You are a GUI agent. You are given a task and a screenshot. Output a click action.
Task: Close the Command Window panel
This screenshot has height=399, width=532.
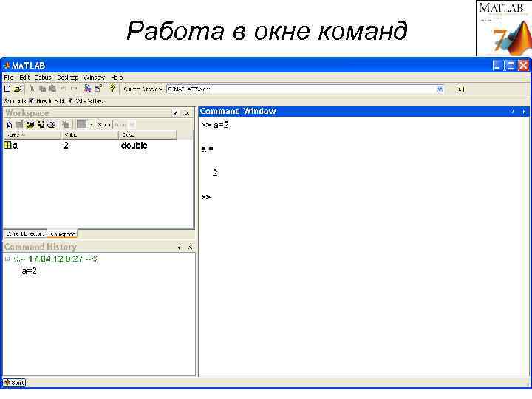point(524,112)
